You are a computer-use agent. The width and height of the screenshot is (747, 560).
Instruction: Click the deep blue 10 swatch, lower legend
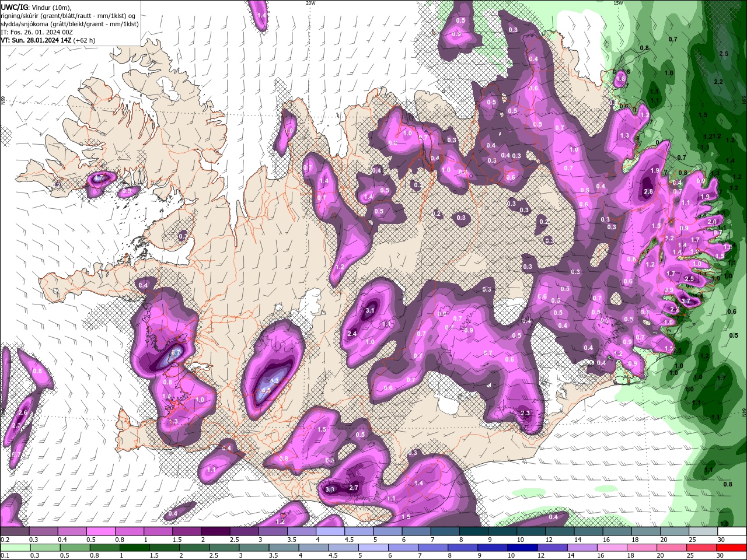pos(521,548)
